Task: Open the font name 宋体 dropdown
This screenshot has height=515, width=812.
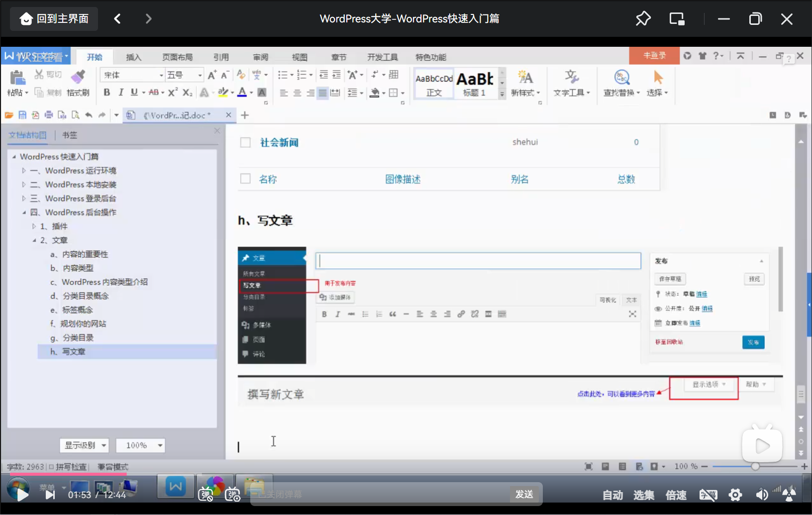Action: point(161,75)
